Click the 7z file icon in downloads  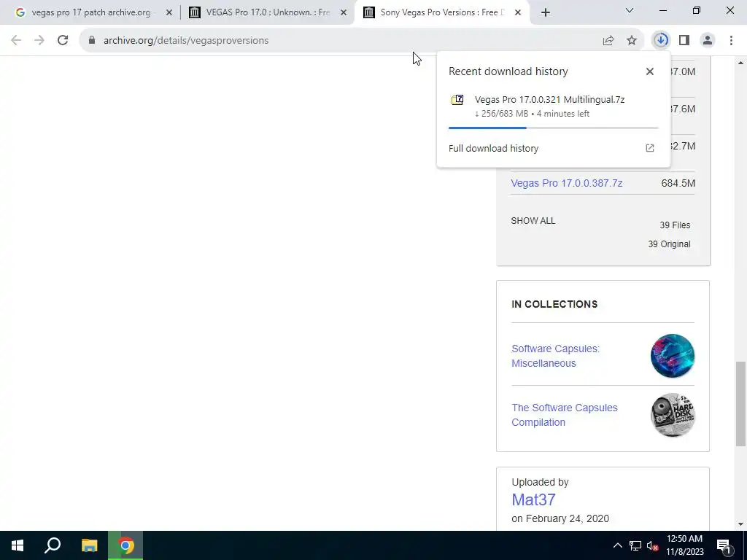pos(457,100)
